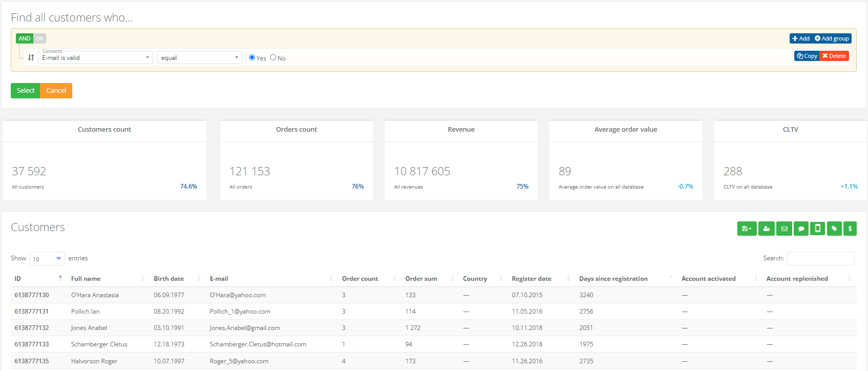
Task: Sort by Country column arrows
Action: tap(501, 278)
